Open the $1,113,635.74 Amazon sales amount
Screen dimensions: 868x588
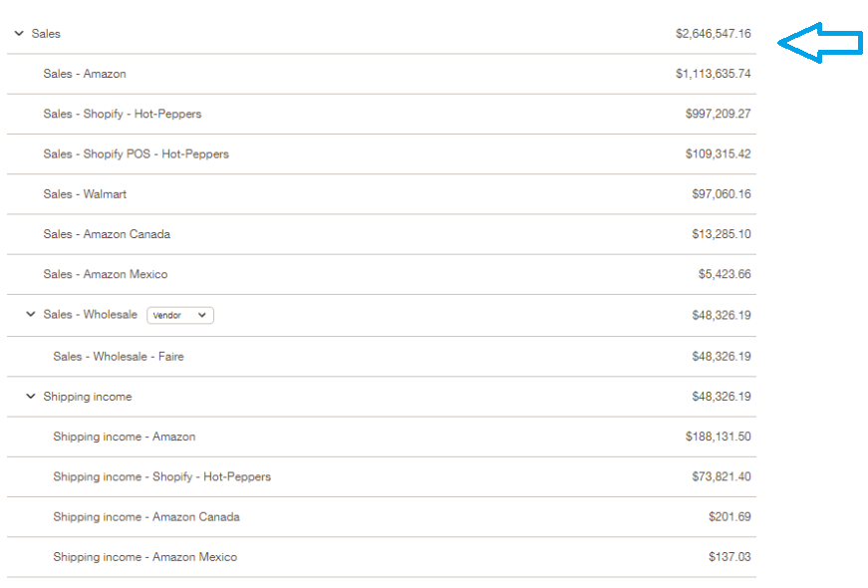[713, 74]
